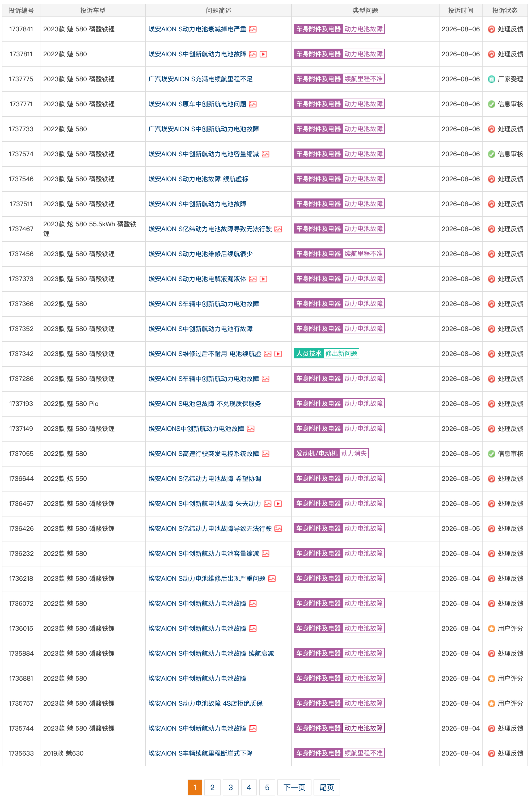Open complaint 埃安AION S动力电池衰减掉电严重
532x805 pixels.
(197, 29)
